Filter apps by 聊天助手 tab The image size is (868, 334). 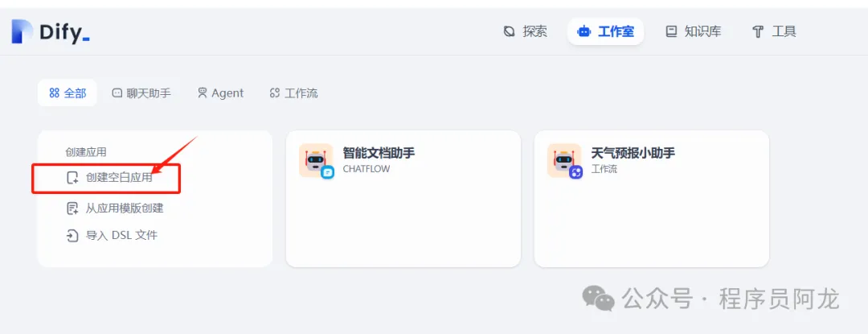tap(141, 93)
